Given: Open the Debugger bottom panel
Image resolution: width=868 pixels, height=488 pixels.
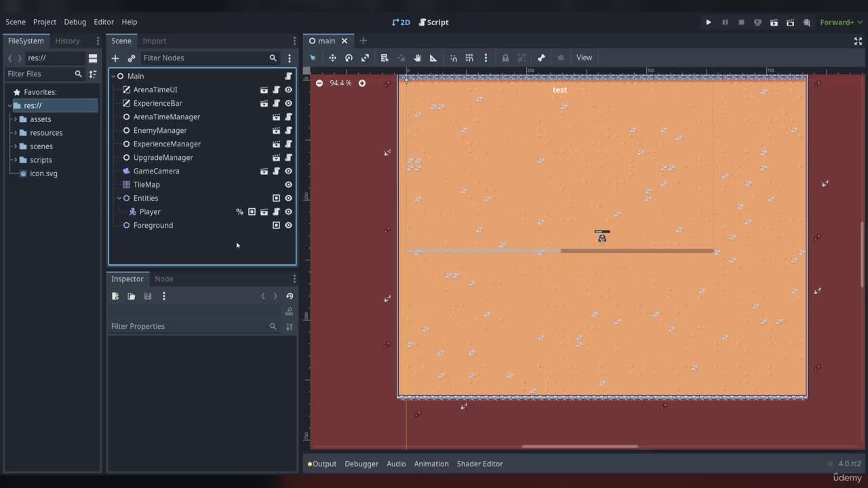Looking at the screenshot, I should pyautogui.click(x=361, y=464).
